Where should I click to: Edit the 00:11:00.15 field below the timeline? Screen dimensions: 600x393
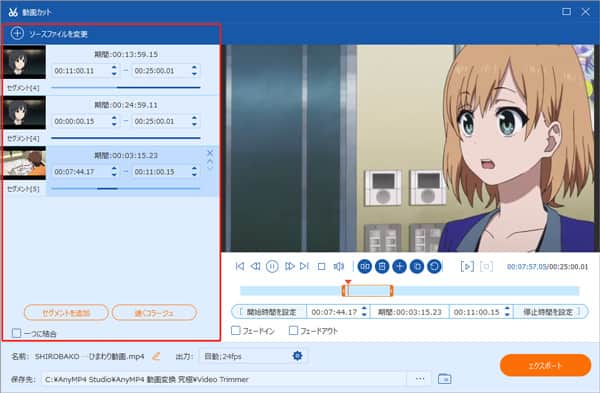point(476,312)
